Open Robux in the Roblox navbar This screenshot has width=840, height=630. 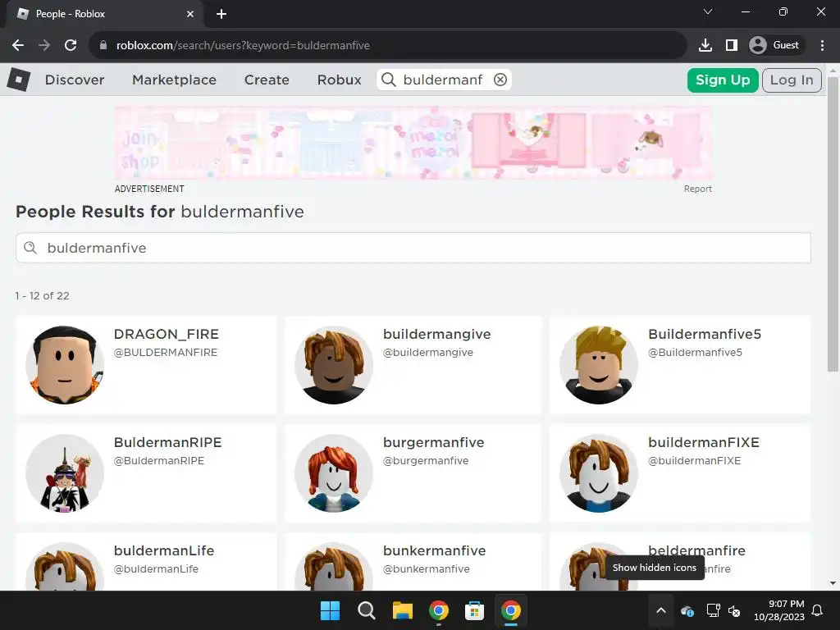click(x=339, y=80)
